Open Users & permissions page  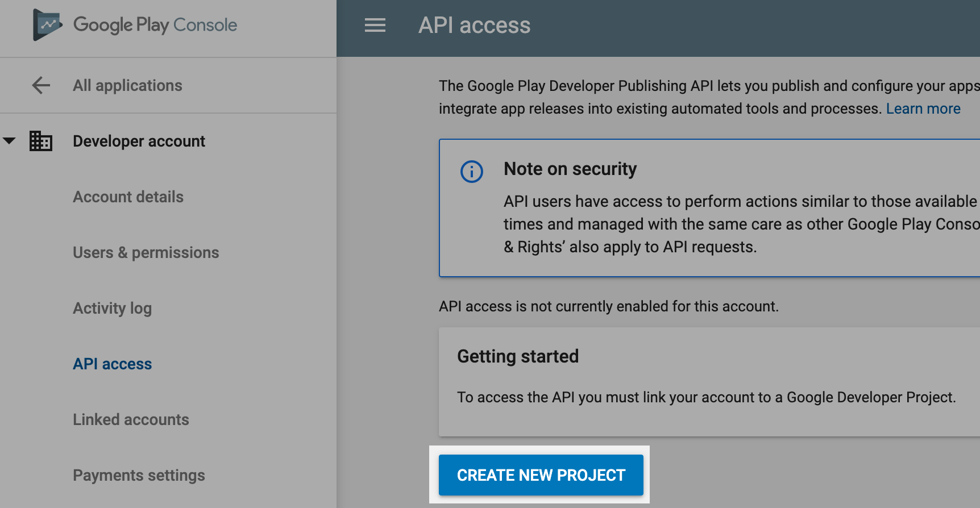(146, 252)
